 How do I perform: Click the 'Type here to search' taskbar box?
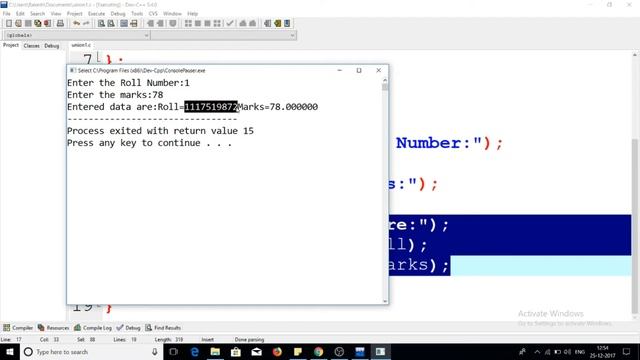click(x=91, y=352)
